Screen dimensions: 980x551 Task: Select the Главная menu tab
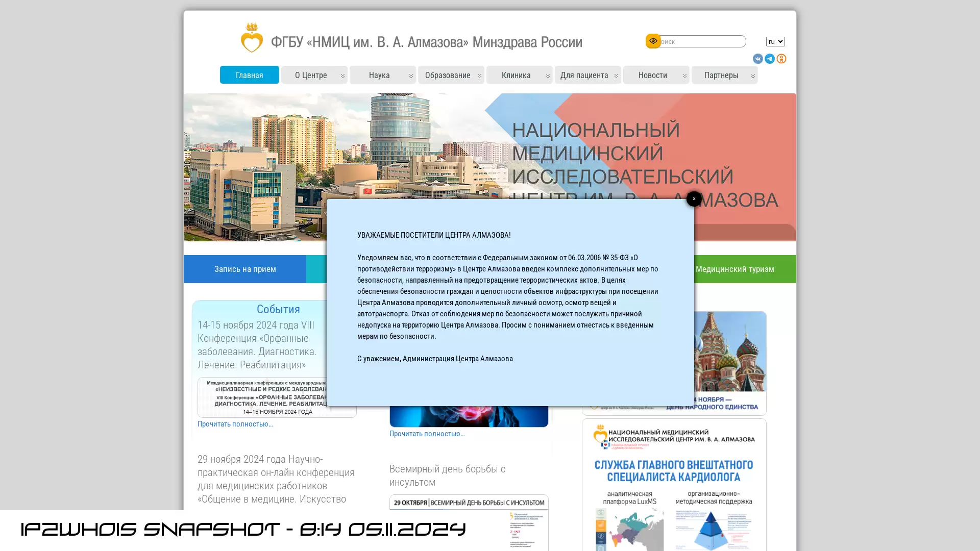coord(250,75)
